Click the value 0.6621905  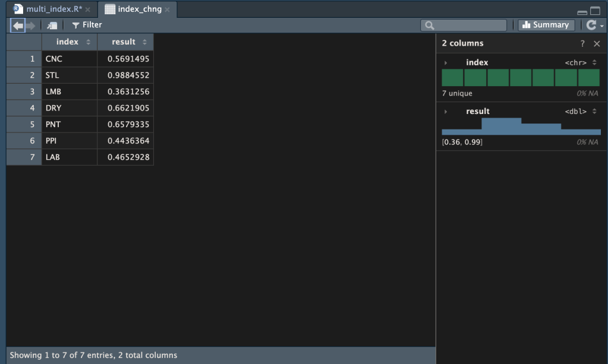(128, 108)
